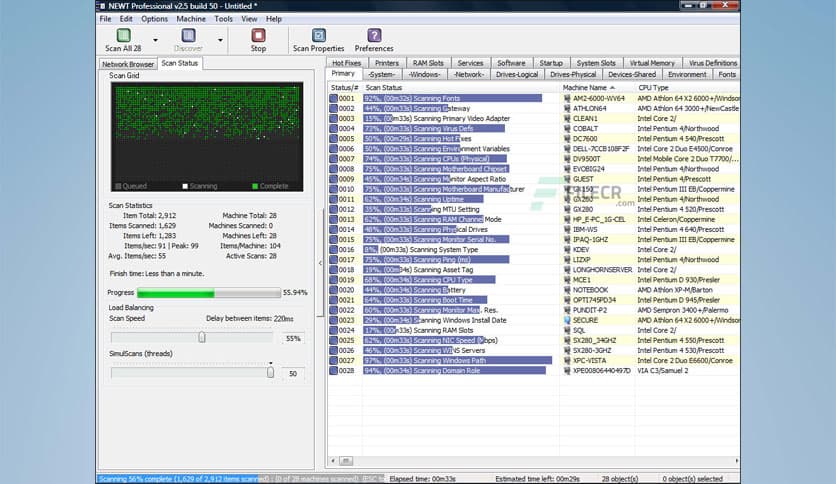
Task: Click the horizontal scrollbar left arrow
Action: pos(333,461)
